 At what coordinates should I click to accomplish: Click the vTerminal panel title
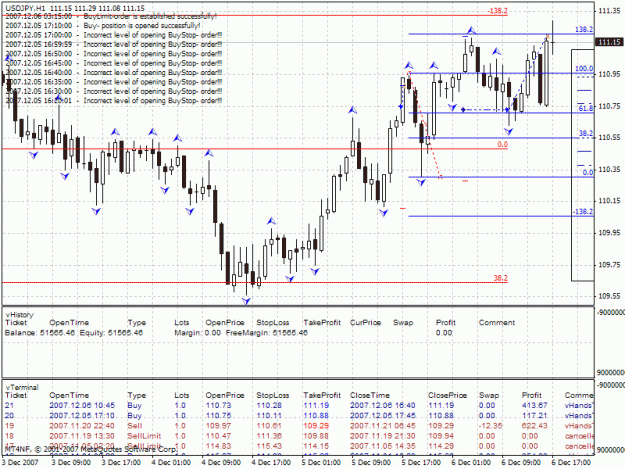tap(22, 387)
